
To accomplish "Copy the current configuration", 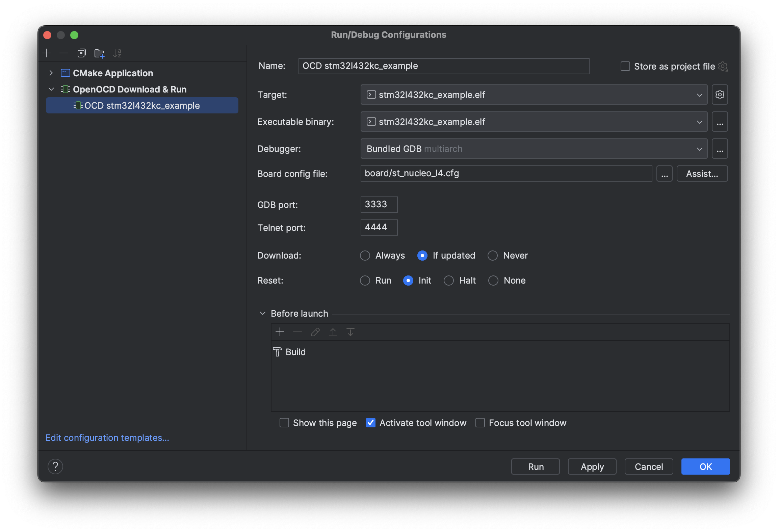I will 81,53.
